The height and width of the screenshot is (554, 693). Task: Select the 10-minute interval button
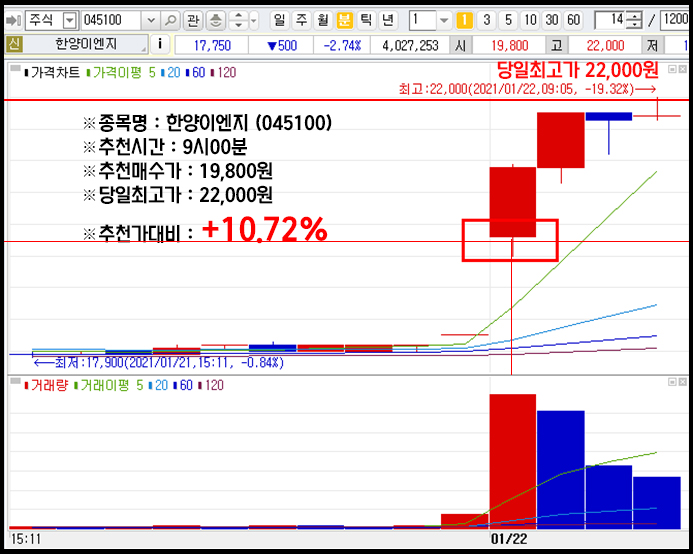(530, 20)
